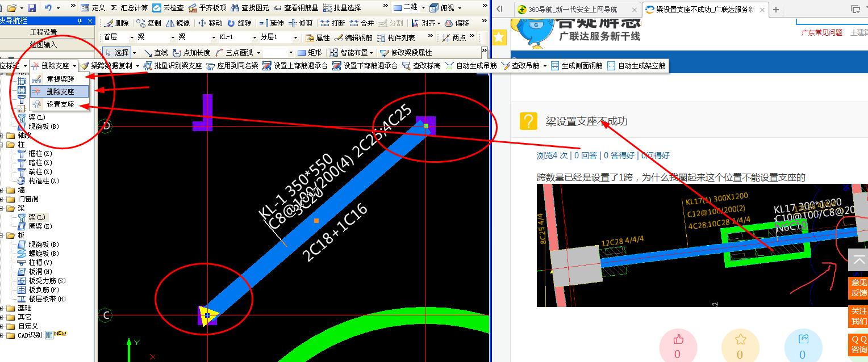
Task: Click the 广东常见问题 link
Action: (x=821, y=32)
